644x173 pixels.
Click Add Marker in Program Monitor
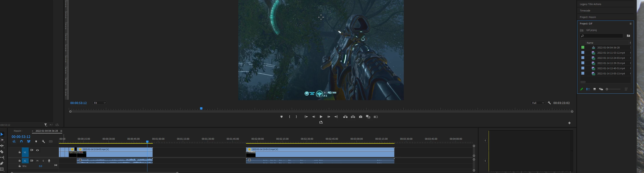pos(281,117)
